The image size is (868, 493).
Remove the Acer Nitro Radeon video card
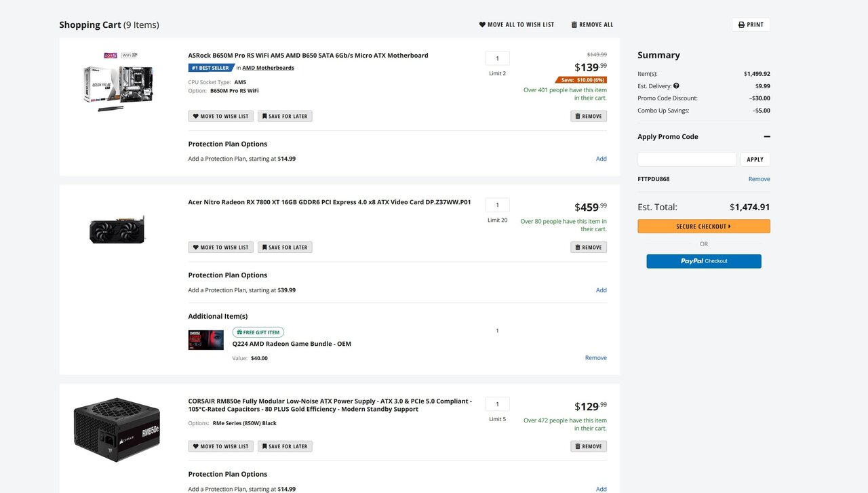pos(588,248)
